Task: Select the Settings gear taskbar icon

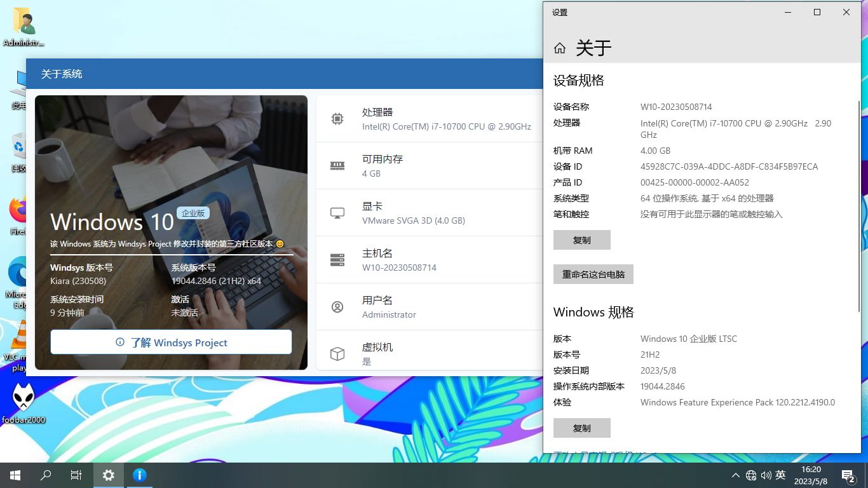Action: tap(109, 475)
